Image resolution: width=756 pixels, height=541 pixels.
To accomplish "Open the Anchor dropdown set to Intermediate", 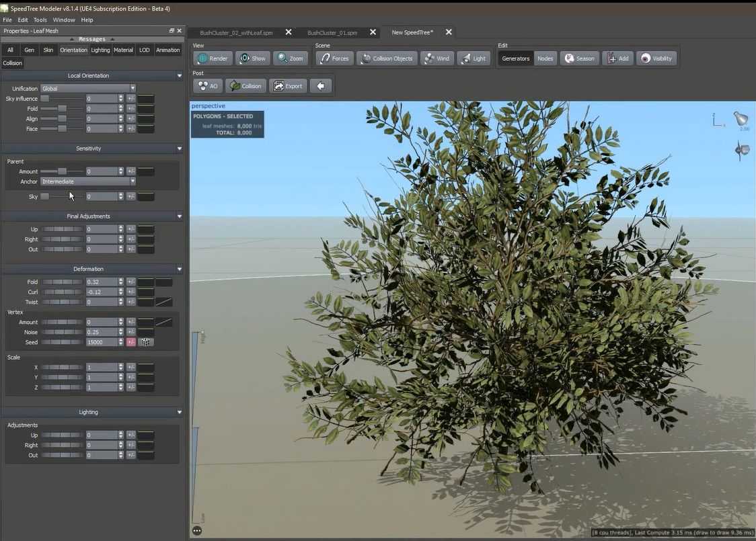I will point(87,181).
